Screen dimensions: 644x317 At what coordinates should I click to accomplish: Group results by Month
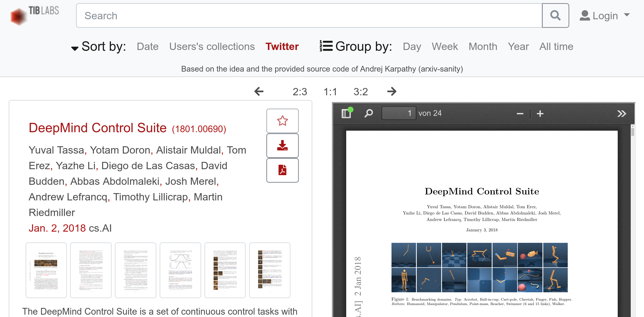click(483, 47)
